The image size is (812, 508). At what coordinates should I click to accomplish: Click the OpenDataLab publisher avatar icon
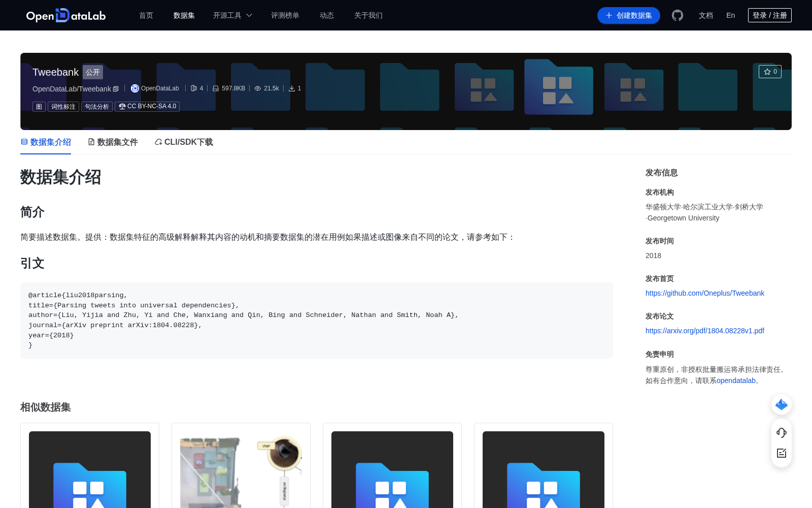(x=134, y=88)
